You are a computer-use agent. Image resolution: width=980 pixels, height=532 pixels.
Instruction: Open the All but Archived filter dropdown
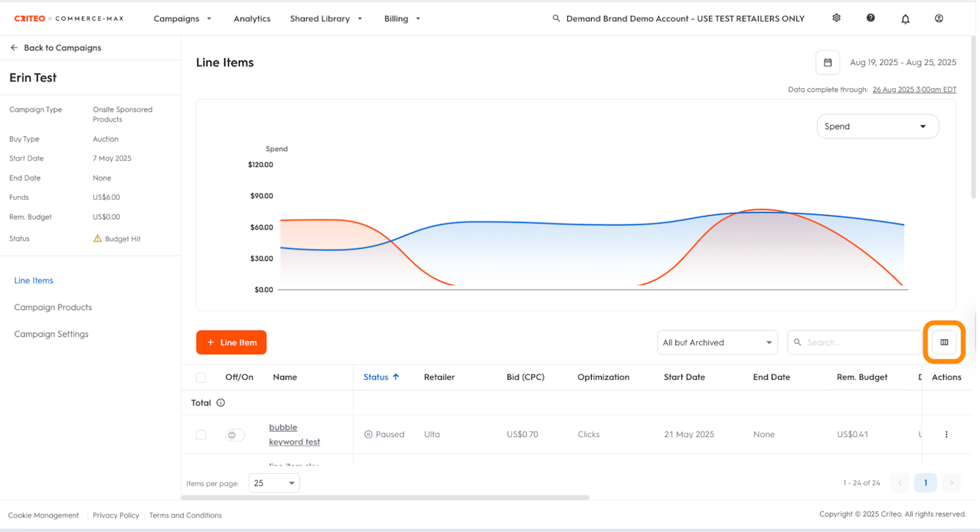(717, 343)
